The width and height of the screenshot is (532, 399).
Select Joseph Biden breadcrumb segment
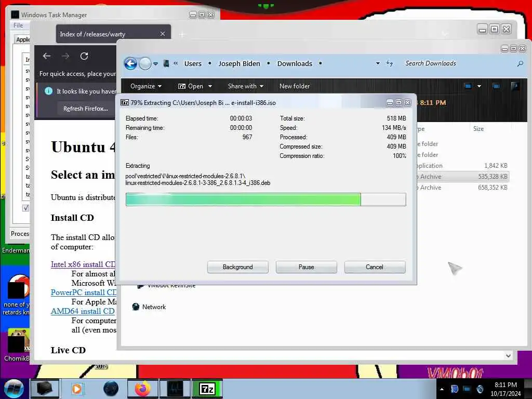click(x=239, y=63)
